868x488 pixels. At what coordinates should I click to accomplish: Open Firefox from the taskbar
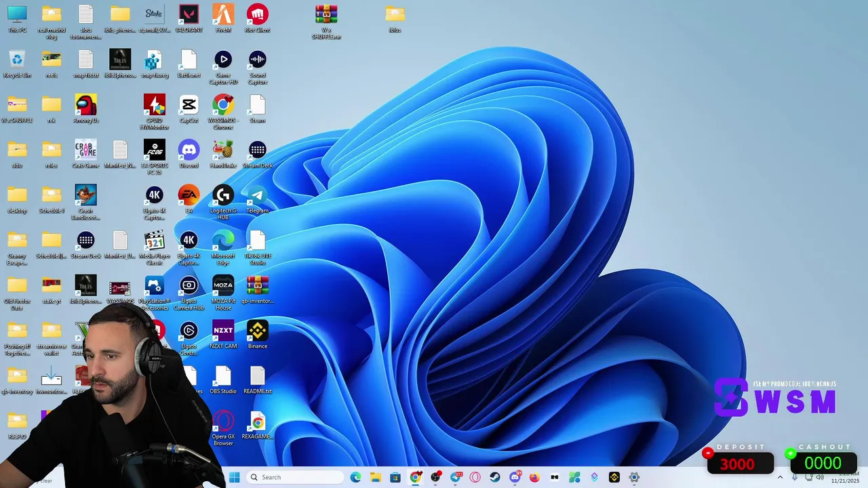pyautogui.click(x=534, y=477)
